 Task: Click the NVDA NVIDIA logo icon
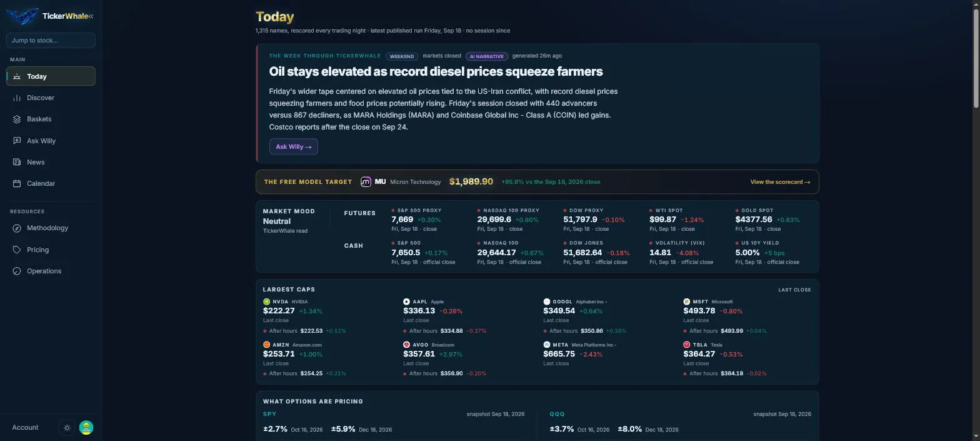pos(266,302)
